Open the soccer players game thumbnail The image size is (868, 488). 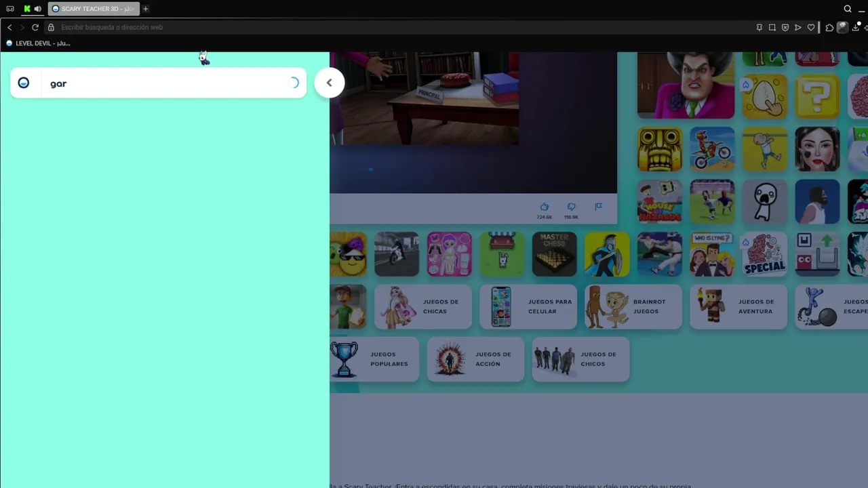(712, 201)
